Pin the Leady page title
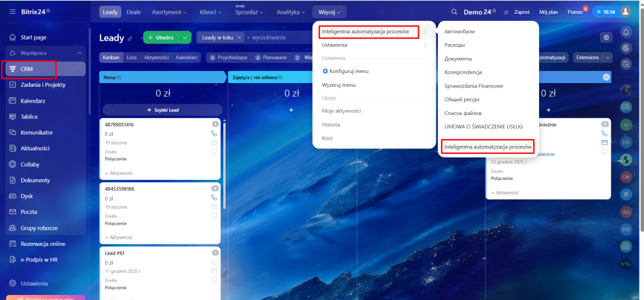Screen dimensions: 644x300 pyautogui.click(x=130, y=38)
